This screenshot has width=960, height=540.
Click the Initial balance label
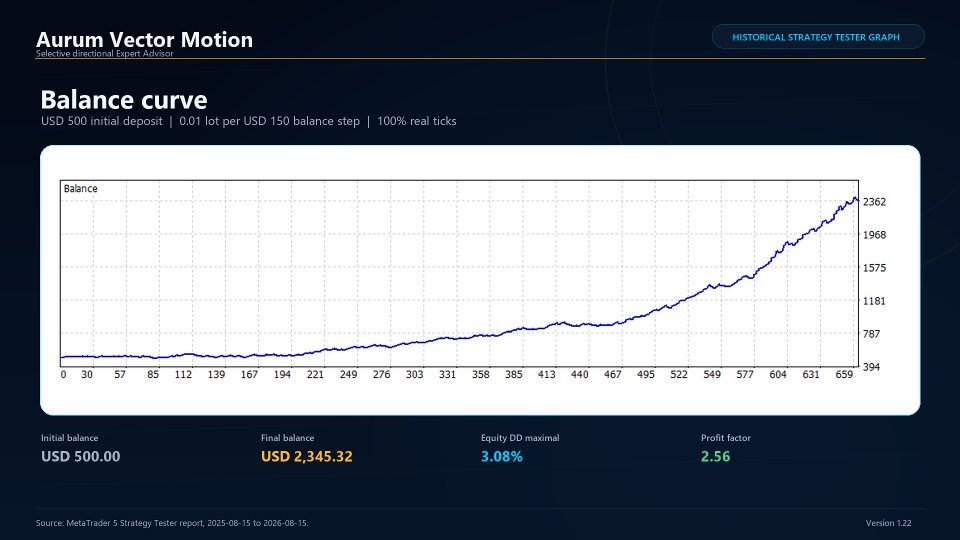[69, 438]
